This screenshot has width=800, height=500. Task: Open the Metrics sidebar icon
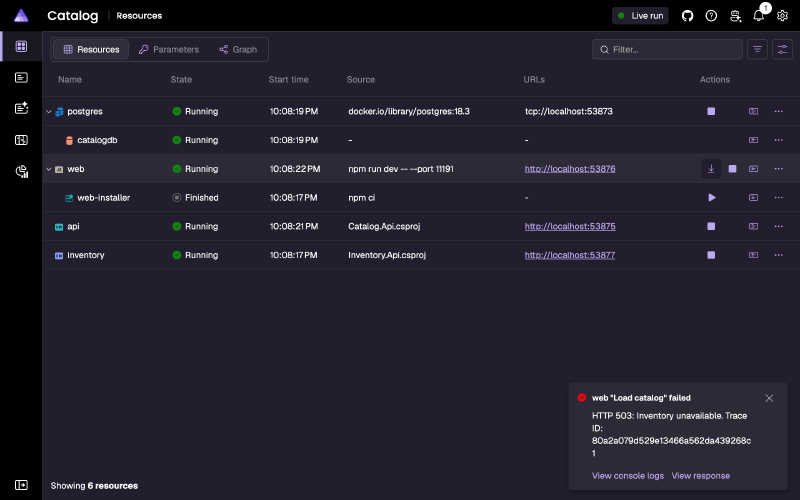21,171
